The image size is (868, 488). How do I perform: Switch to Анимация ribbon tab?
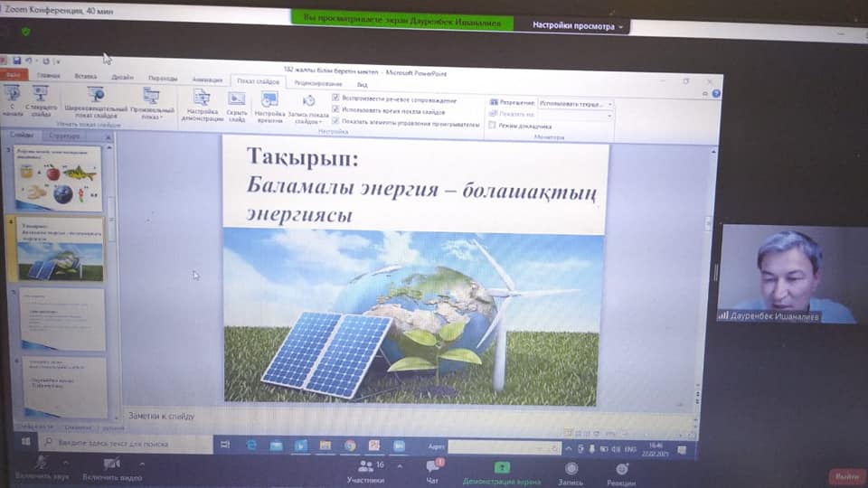(207, 80)
